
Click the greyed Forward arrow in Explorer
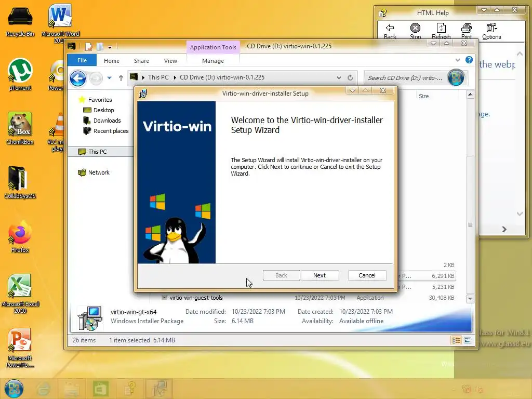pos(96,78)
